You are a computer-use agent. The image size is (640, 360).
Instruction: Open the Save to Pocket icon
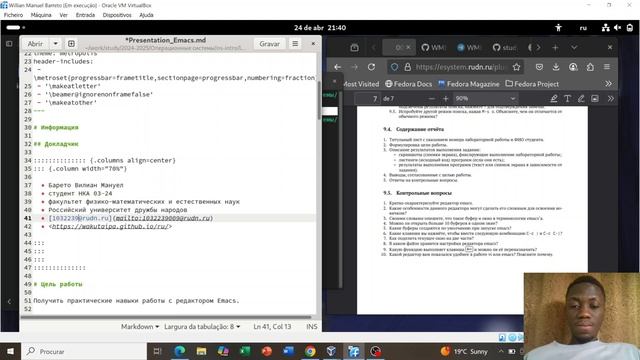539,67
